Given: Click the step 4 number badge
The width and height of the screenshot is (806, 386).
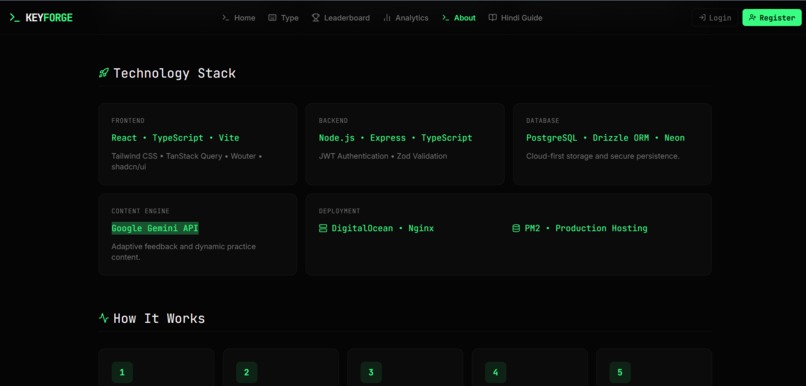Looking at the screenshot, I should (x=496, y=373).
